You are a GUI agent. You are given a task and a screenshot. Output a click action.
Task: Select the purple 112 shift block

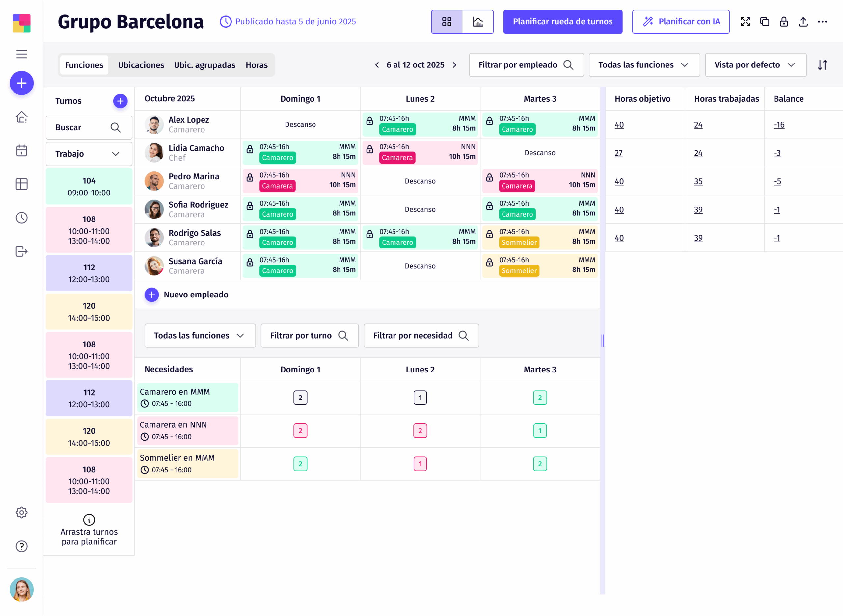point(89,273)
